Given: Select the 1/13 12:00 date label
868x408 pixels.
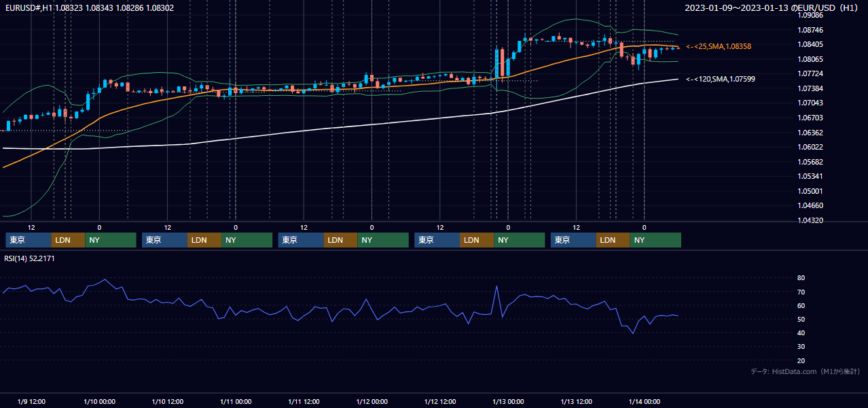Looking at the screenshot, I should pos(576,401).
